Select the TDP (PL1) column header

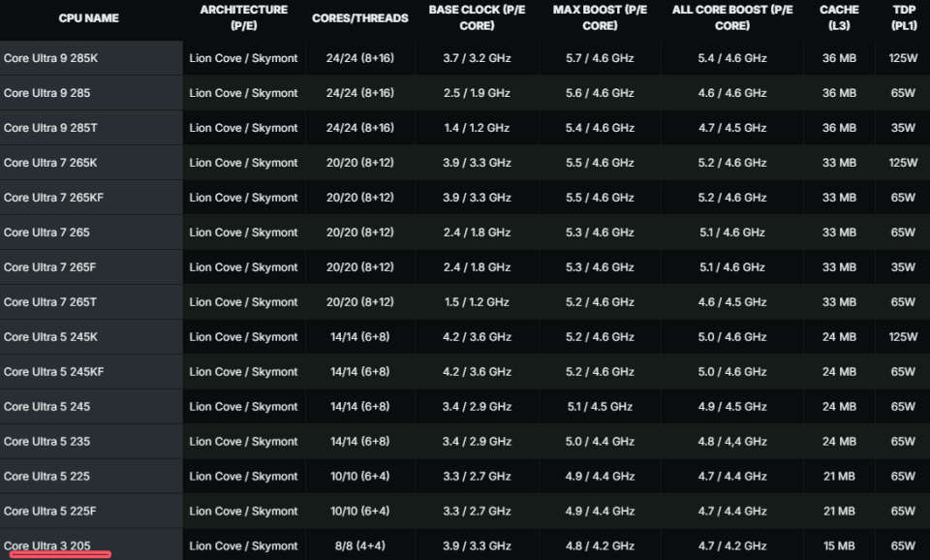[x=903, y=17]
